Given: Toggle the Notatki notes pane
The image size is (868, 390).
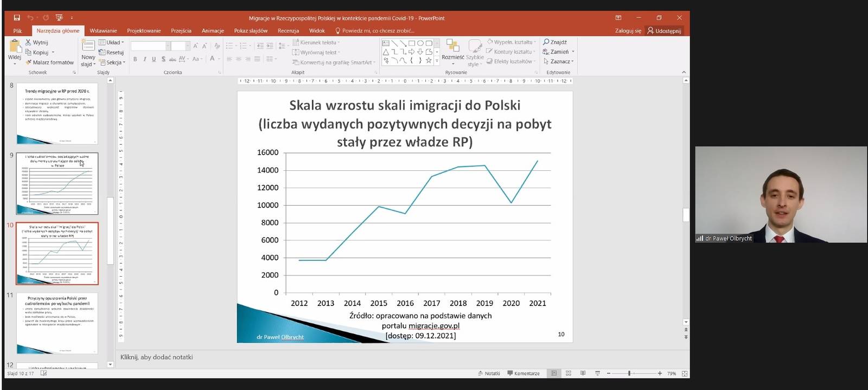Looking at the screenshot, I should [x=489, y=373].
